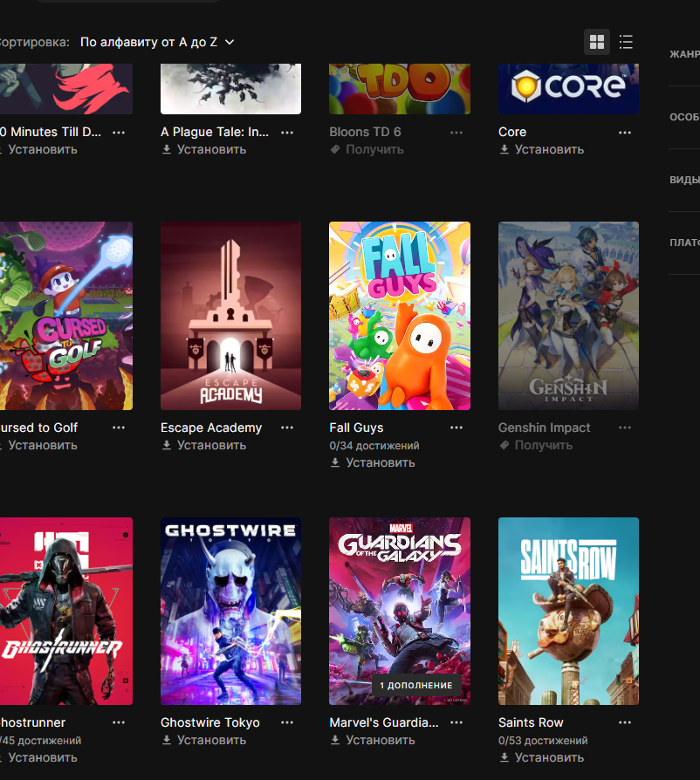
Task: Install Escape Academy
Action: click(204, 445)
